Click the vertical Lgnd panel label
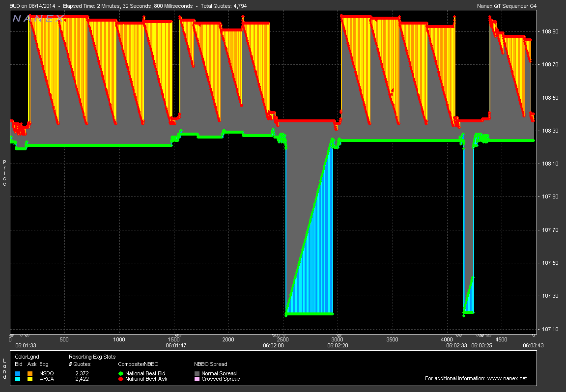Image resolution: width=566 pixels, height=392 pixels. tap(4, 368)
